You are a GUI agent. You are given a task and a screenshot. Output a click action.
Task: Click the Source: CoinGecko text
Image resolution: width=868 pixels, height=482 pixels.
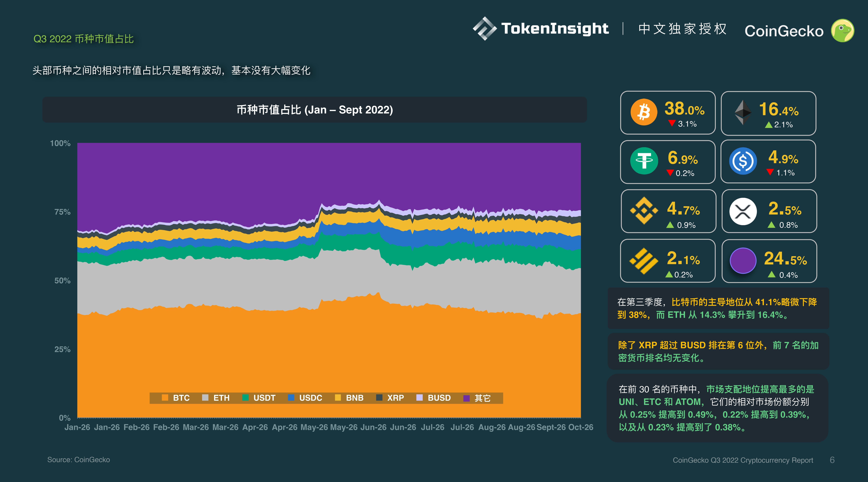79,460
